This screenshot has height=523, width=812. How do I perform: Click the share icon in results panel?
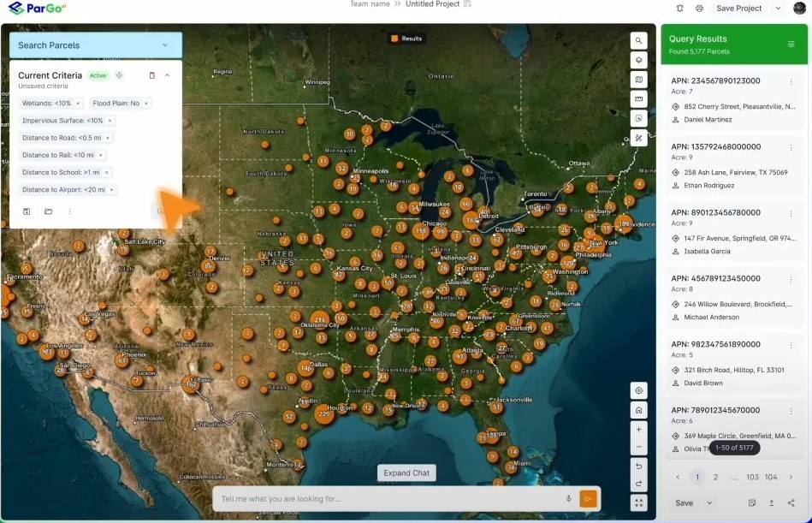click(x=791, y=503)
